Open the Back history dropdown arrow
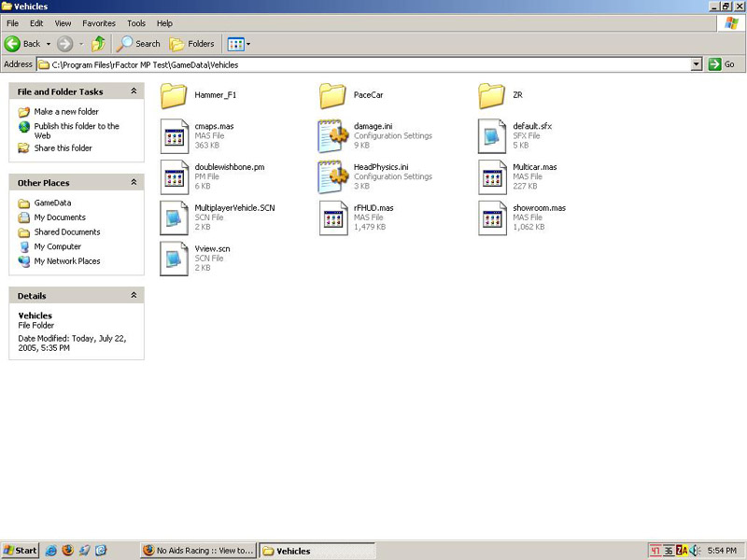The width and height of the screenshot is (747, 560). 49,44
